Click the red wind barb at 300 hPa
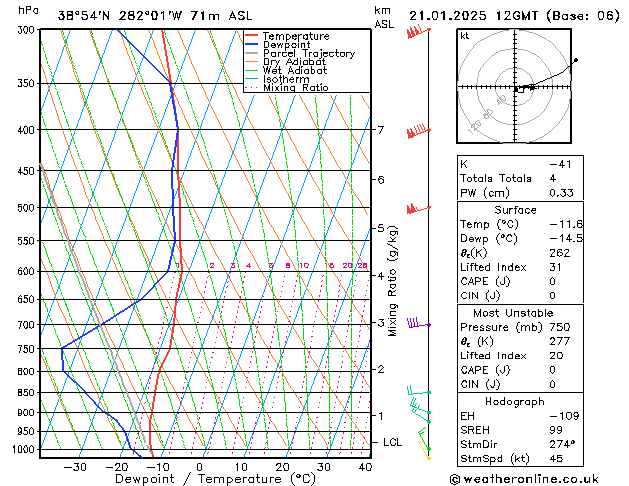This screenshot has height=486, width=629. [x=418, y=32]
